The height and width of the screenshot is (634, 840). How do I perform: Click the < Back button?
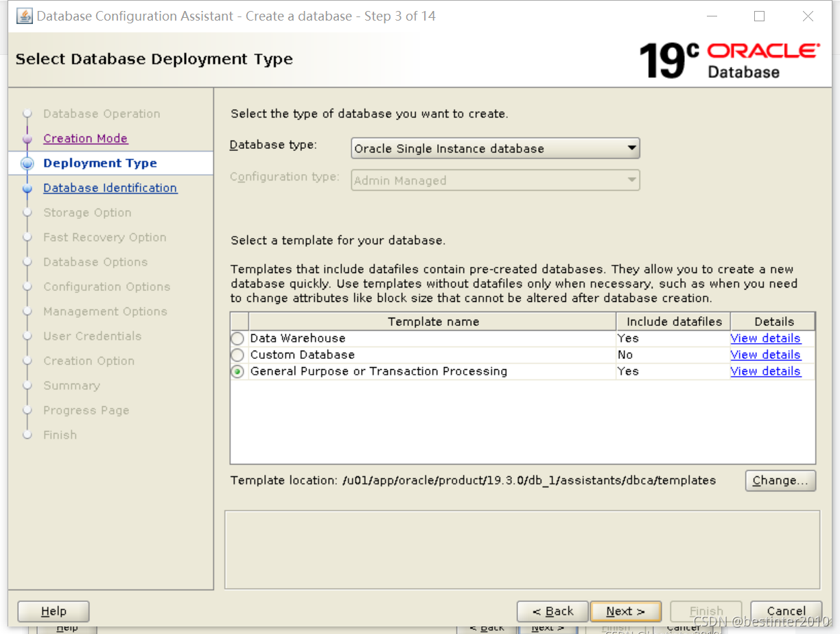coord(552,611)
